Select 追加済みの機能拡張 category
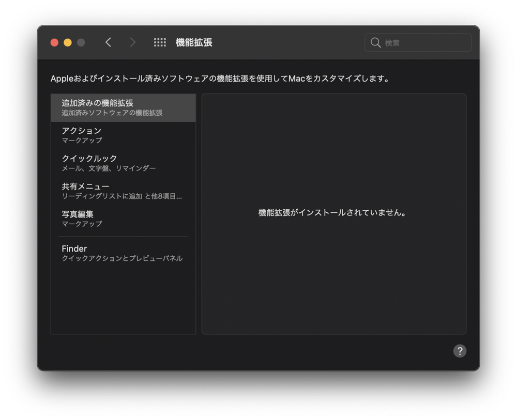The image size is (517, 420). click(x=124, y=108)
